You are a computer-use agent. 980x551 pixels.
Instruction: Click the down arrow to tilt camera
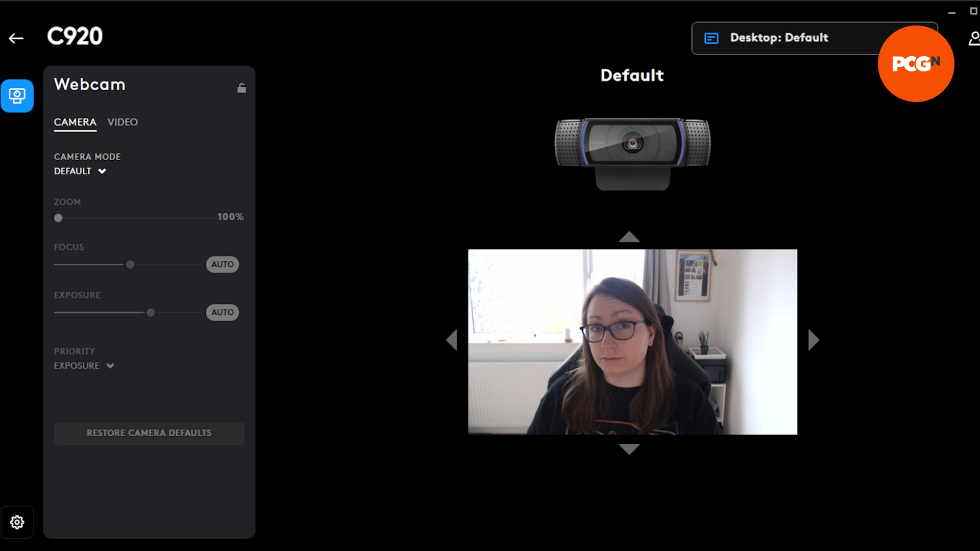point(629,447)
